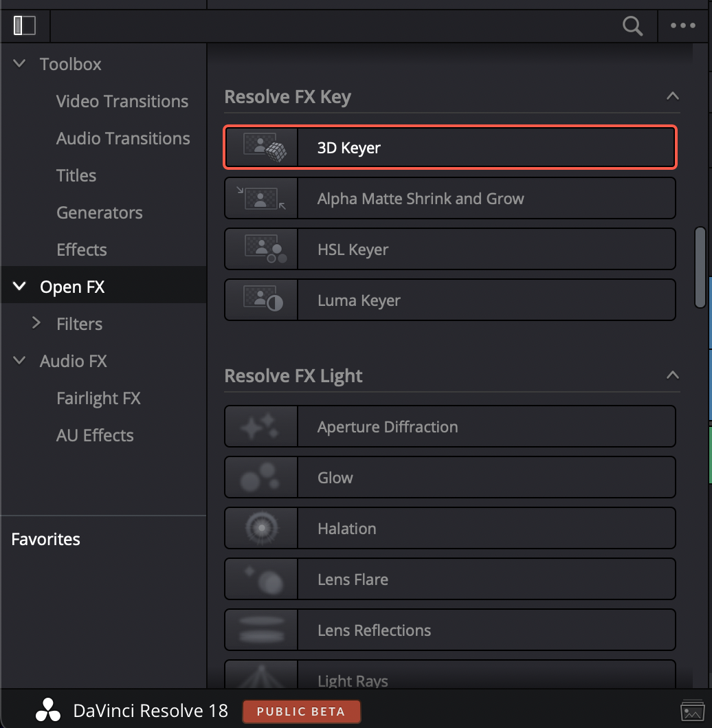The width and height of the screenshot is (712, 728).
Task: Open the three-dot options menu
Action: coord(682,25)
